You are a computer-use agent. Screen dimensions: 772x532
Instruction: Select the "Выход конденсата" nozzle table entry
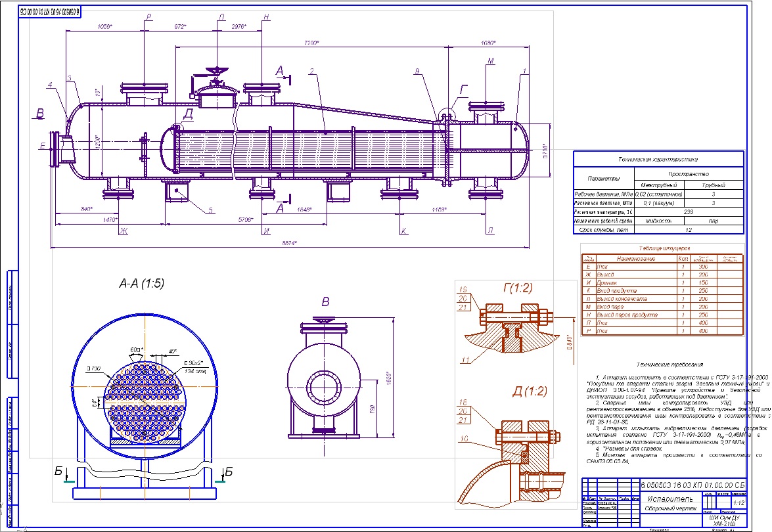point(622,299)
